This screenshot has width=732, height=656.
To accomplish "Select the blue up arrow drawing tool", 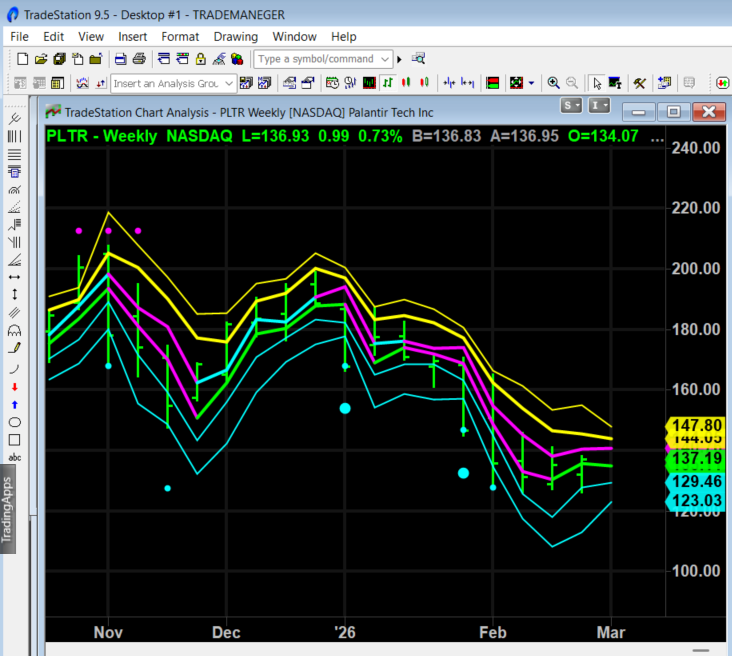I will point(14,405).
